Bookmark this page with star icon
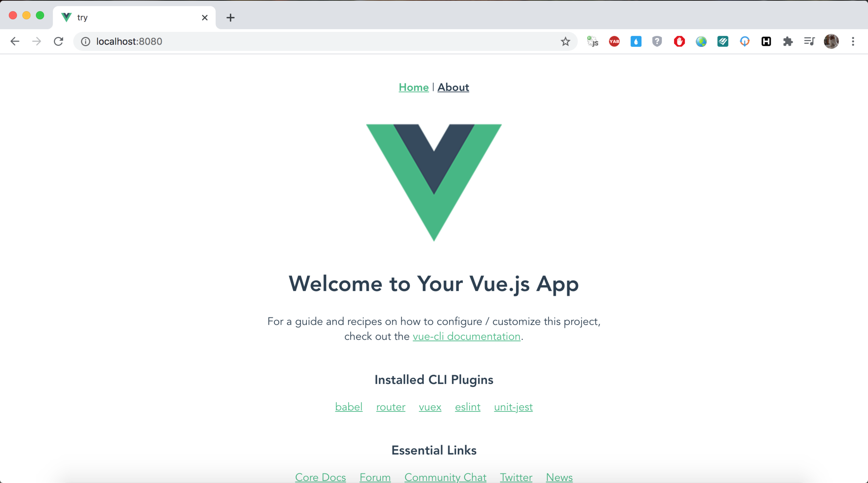 coord(565,42)
